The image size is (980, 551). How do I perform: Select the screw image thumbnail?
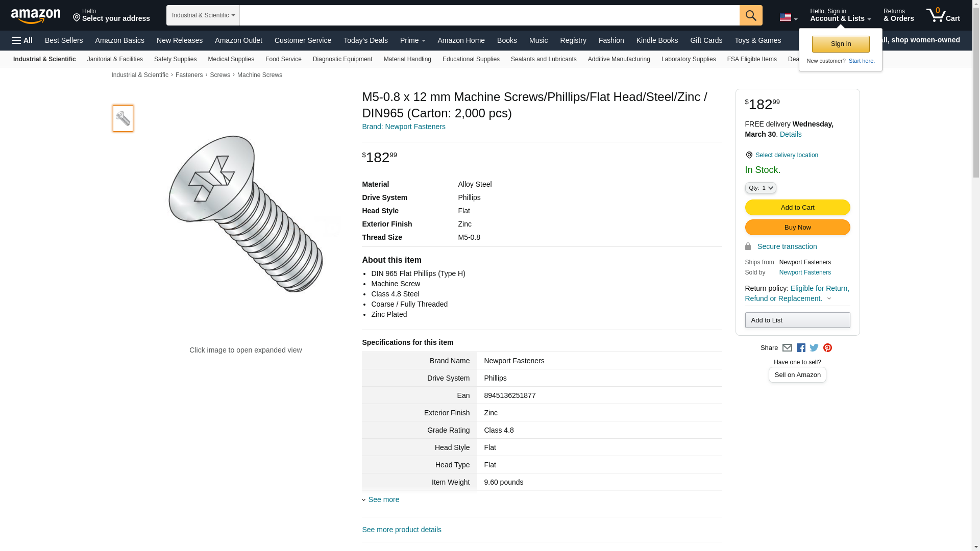click(123, 118)
